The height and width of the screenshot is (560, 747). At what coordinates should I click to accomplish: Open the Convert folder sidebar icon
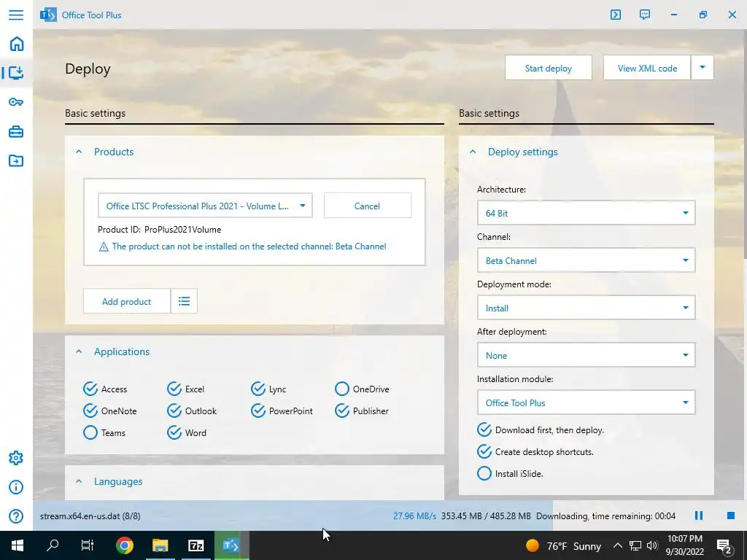coord(16,160)
